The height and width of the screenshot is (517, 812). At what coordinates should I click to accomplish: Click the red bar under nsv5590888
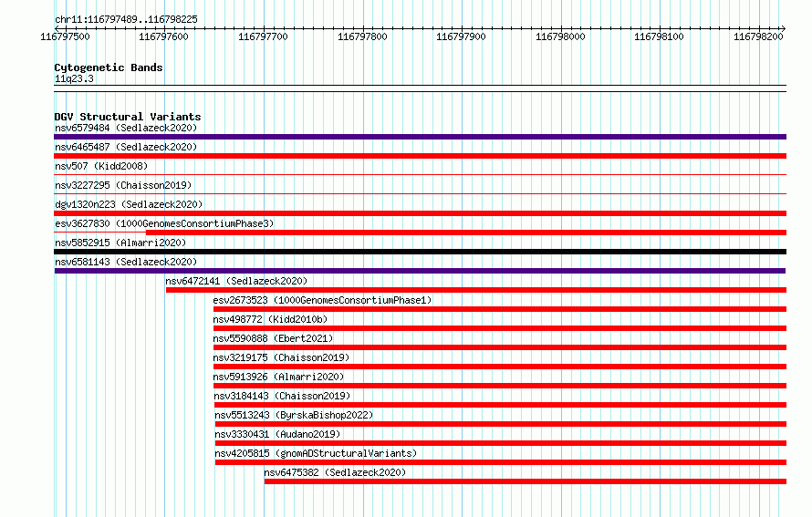pos(500,347)
